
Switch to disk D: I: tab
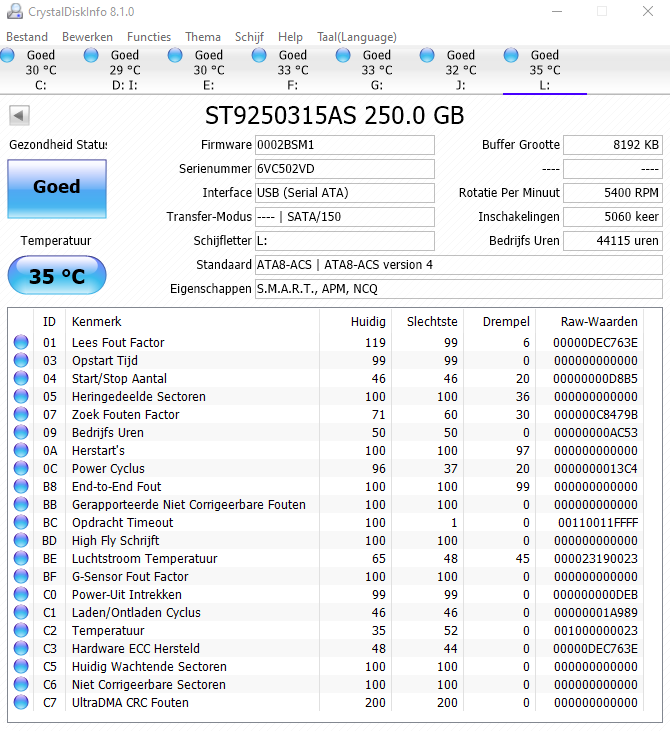pyautogui.click(x=124, y=70)
